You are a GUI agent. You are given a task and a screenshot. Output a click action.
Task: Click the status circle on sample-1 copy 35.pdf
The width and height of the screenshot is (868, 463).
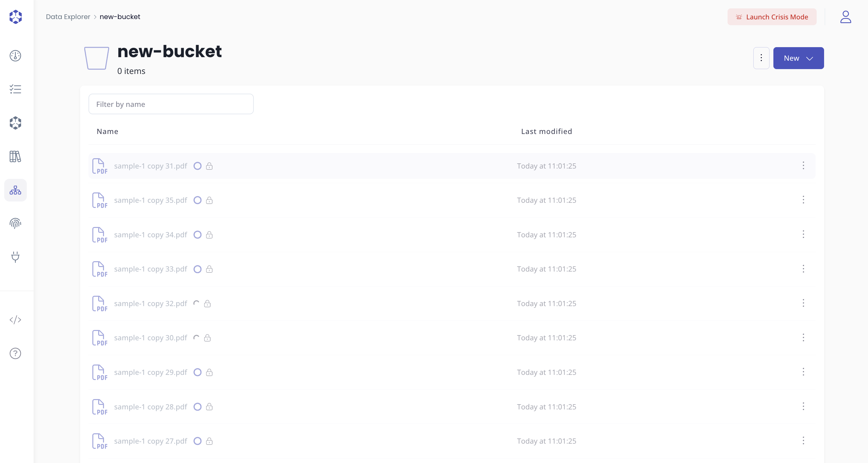pyautogui.click(x=197, y=200)
